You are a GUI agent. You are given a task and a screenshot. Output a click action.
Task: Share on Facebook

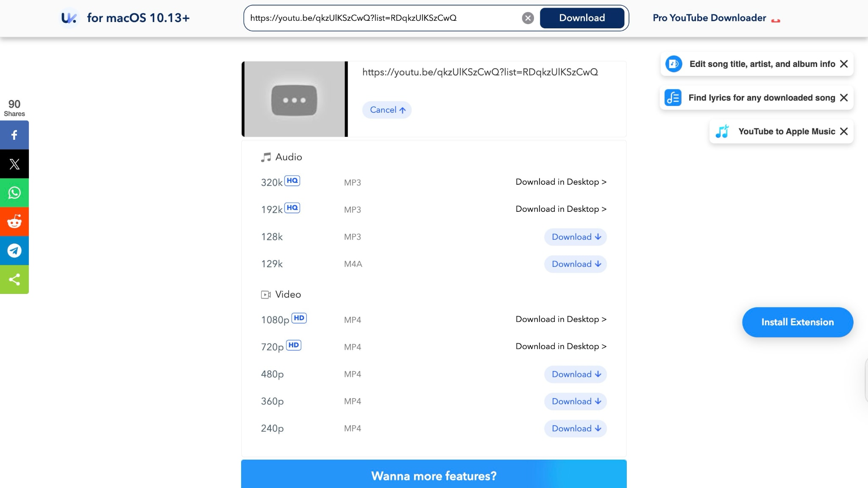(14, 135)
